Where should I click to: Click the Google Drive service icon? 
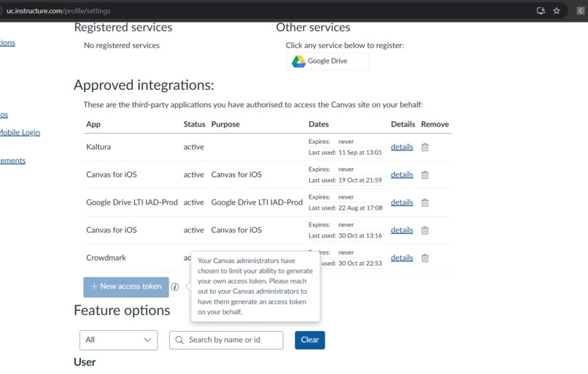click(299, 61)
